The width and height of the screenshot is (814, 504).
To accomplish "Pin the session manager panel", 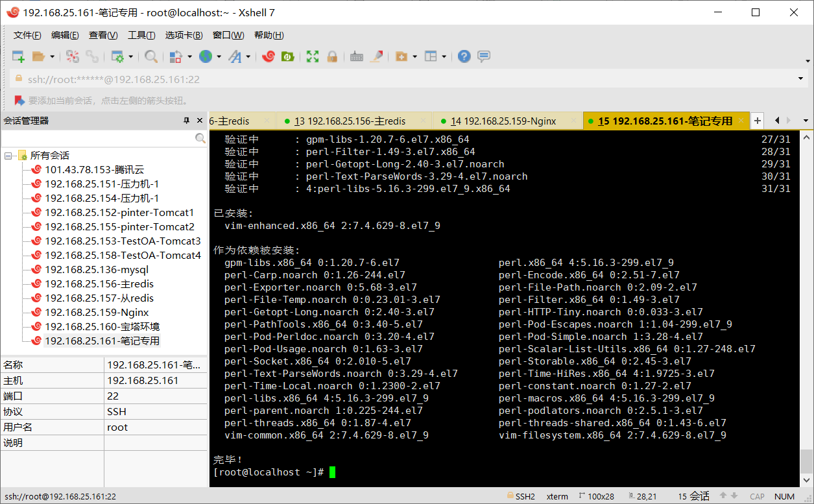I will 187,121.
